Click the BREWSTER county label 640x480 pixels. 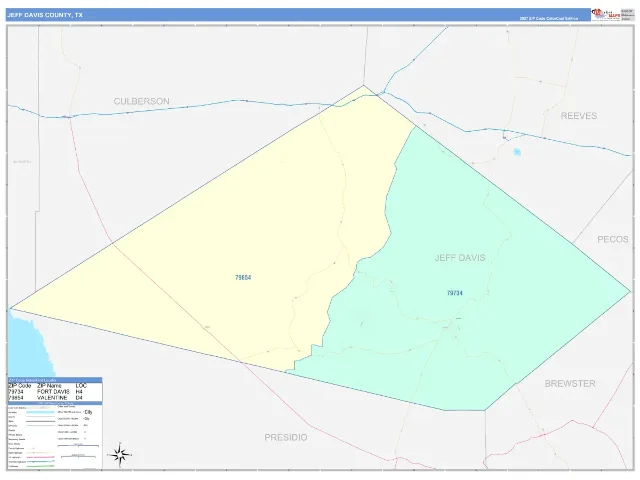pyautogui.click(x=570, y=384)
